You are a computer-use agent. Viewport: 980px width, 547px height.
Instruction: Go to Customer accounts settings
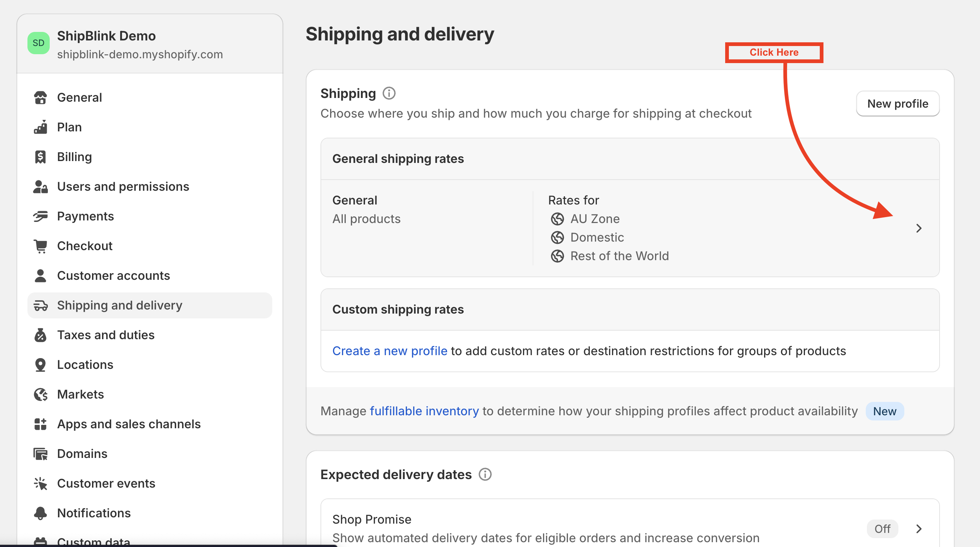click(x=149, y=276)
